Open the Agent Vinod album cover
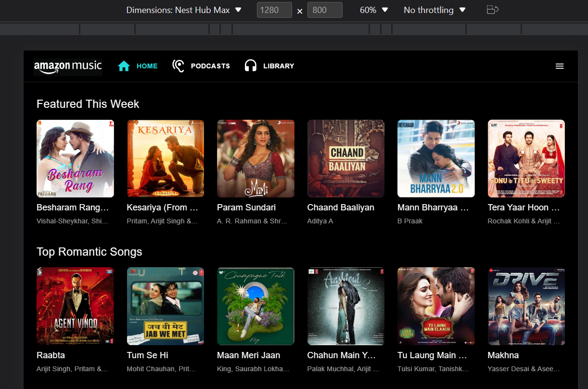The width and height of the screenshot is (588, 389). (x=75, y=306)
